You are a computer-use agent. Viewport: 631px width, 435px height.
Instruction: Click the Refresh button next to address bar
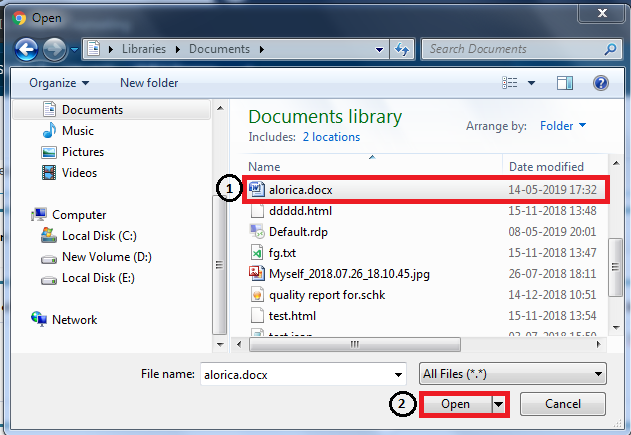[402, 49]
